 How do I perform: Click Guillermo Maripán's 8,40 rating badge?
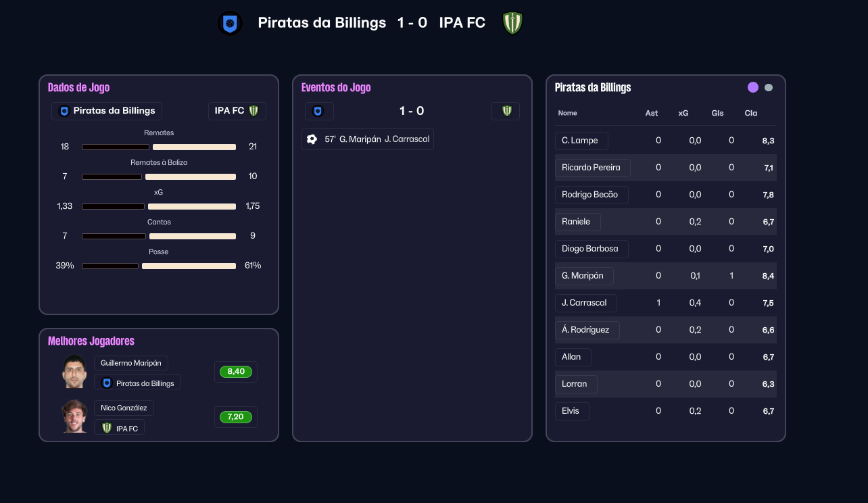tap(235, 372)
